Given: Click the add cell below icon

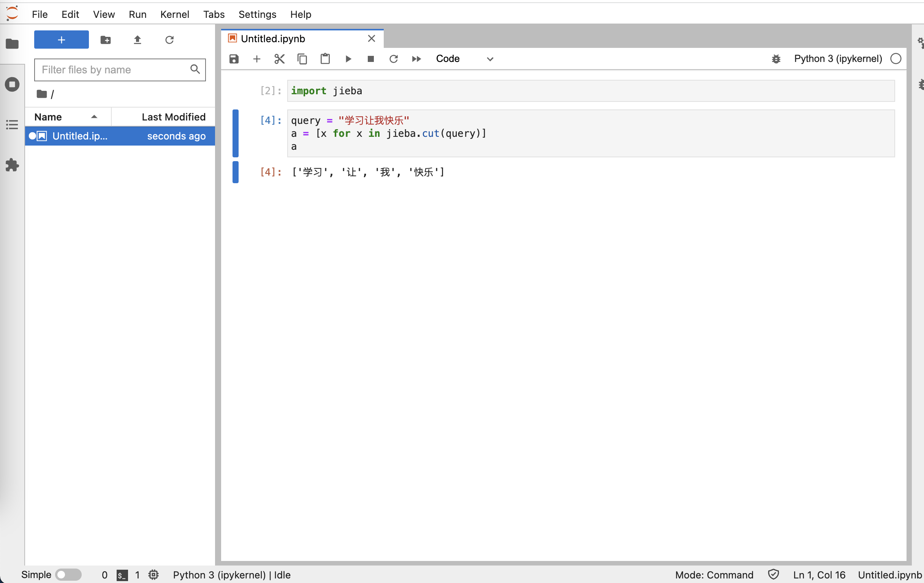Looking at the screenshot, I should coord(256,59).
